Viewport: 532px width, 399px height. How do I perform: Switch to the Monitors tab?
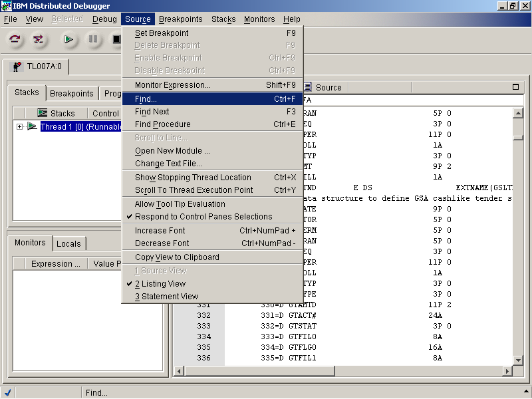pyautogui.click(x=30, y=243)
